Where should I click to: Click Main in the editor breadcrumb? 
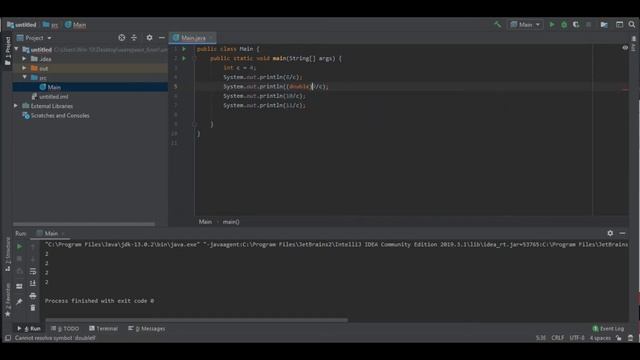tap(205, 222)
